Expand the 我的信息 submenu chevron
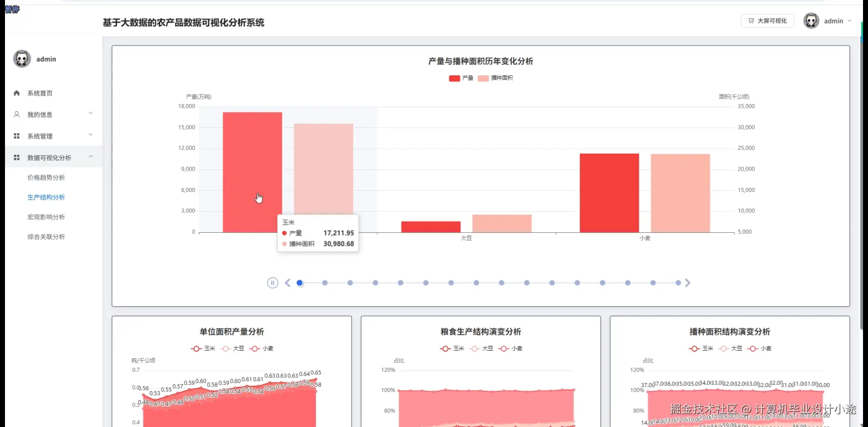This screenshot has height=427, width=868. pyautogui.click(x=91, y=113)
